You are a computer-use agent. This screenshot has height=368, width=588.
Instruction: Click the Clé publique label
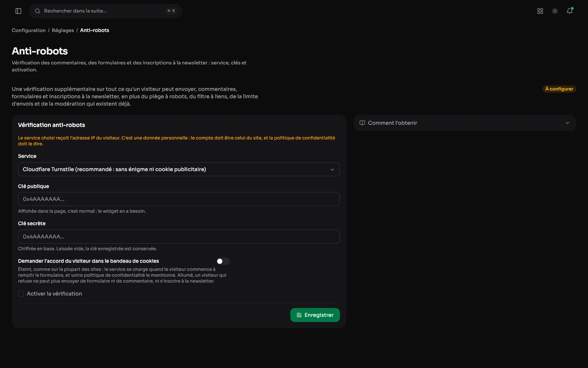[33, 186]
